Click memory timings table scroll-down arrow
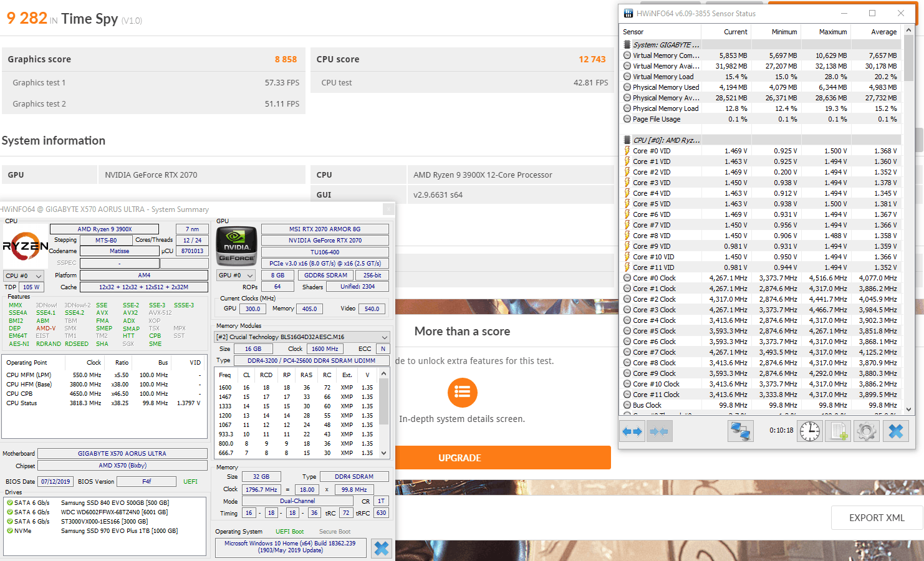Screen dimensions: 924x561 [x=384, y=453]
